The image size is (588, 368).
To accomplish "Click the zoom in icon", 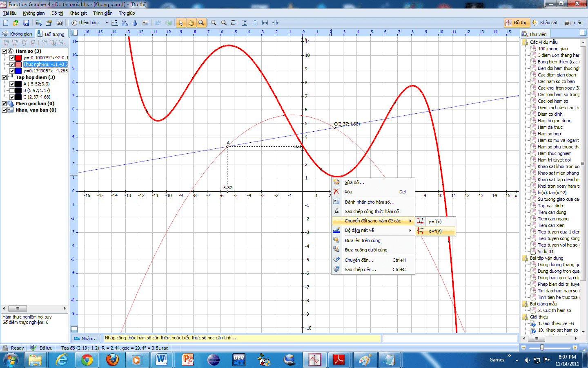I will tap(214, 23).
